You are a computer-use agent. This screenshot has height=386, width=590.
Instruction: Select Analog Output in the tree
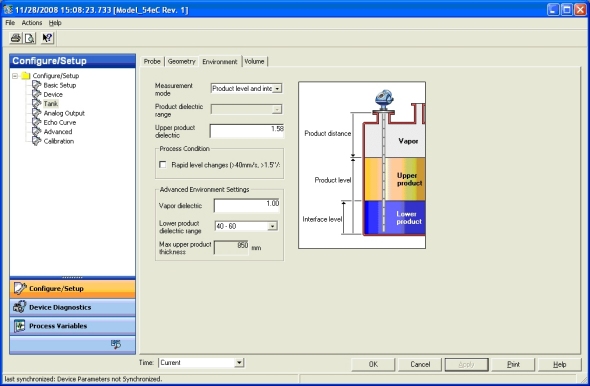64,113
